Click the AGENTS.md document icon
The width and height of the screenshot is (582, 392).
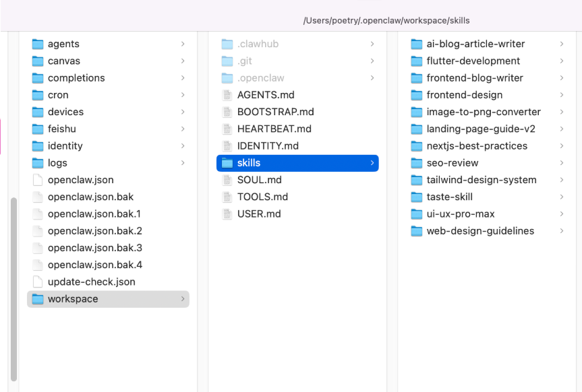tap(227, 96)
